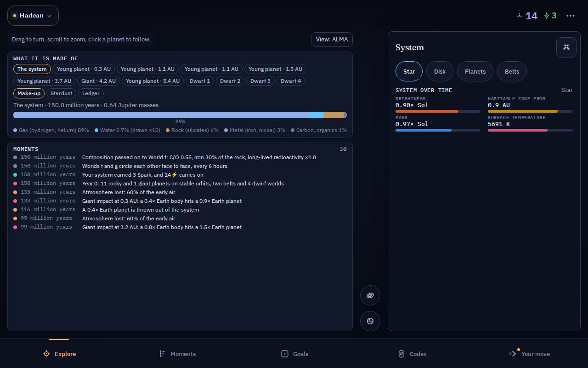Switch the view using View: ALMA button
The height and width of the screenshot is (368, 588).
tap(332, 40)
